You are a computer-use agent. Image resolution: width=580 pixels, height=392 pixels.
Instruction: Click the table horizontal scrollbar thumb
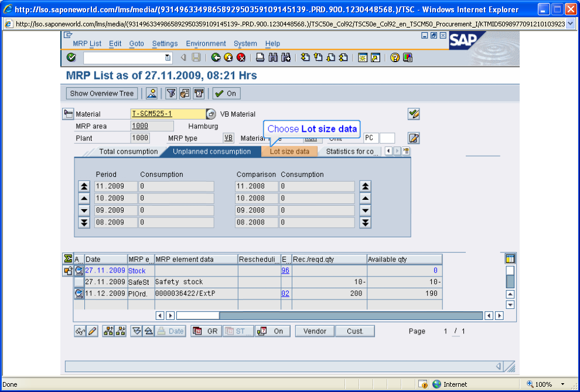pos(198,315)
